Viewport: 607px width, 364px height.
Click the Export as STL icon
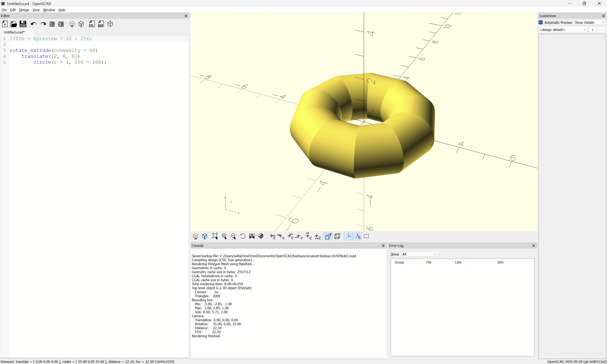(x=92, y=24)
